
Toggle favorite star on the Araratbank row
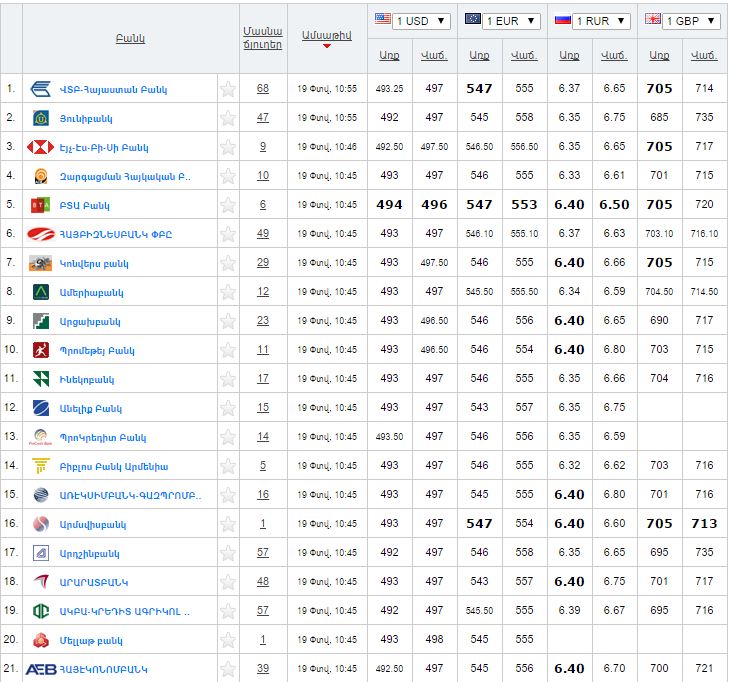(x=228, y=582)
